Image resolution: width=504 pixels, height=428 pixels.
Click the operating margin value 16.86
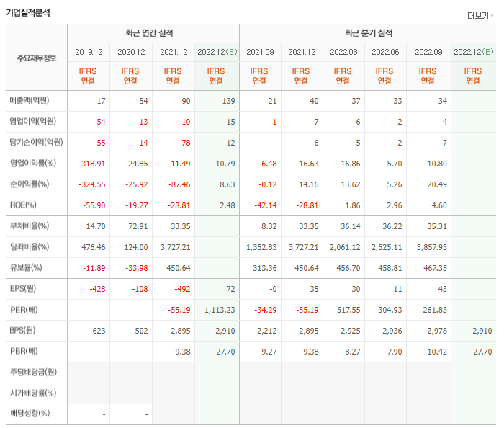(x=351, y=164)
